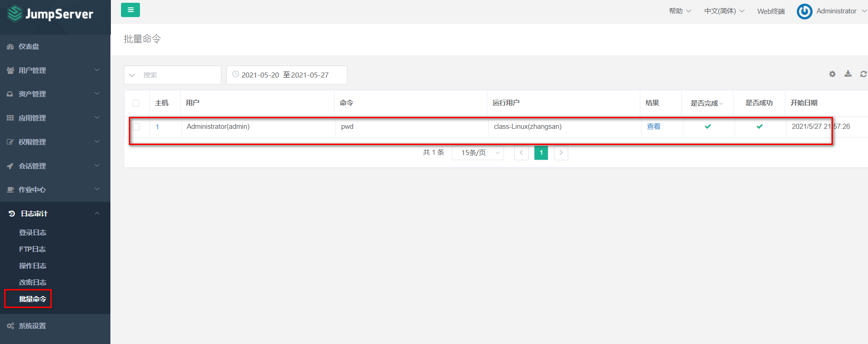
Task: Click the class-Linux(zhangsan) cell
Action: coord(528,127)
